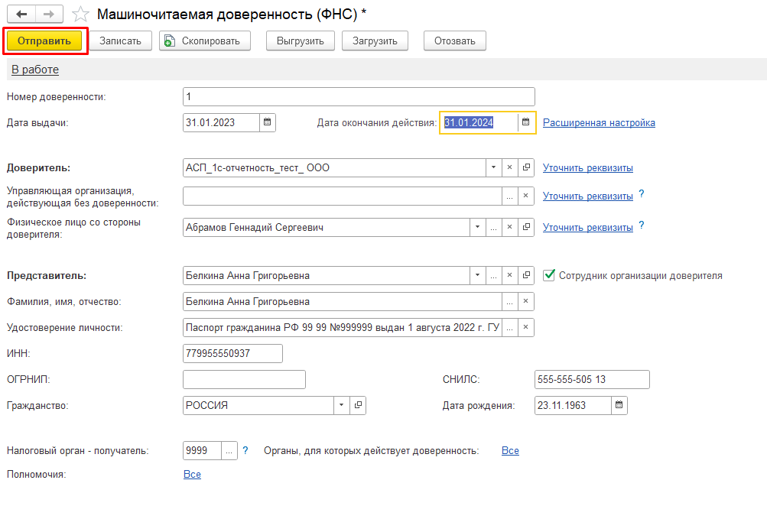
Task: Open Уточнить реквизиты for Физическое лицо
Action: [588, 227]
